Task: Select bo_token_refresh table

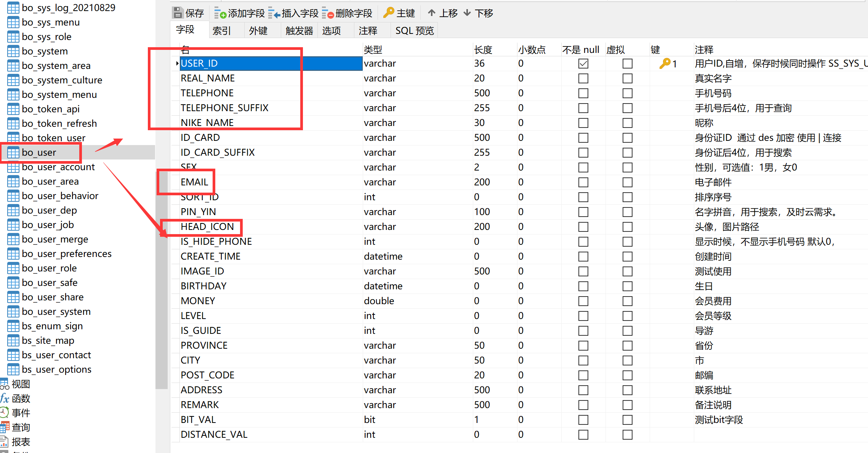Action: tap(59, 124)
